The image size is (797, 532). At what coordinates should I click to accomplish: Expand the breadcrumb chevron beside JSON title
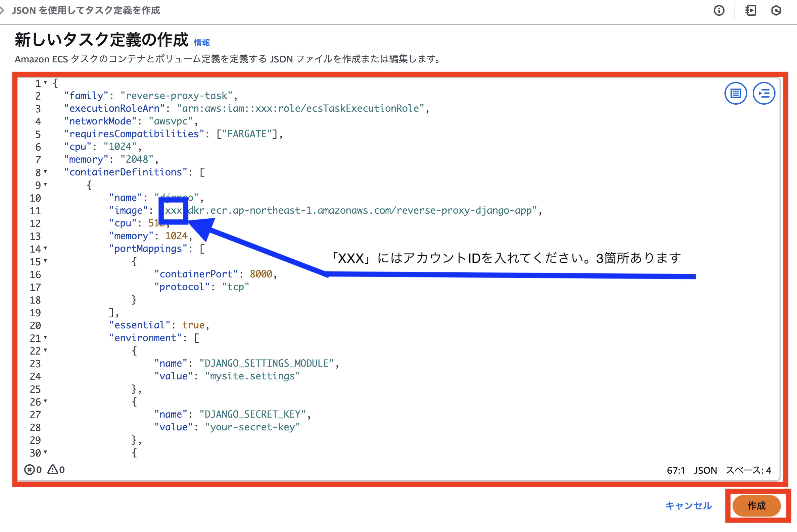pos(2,10)
